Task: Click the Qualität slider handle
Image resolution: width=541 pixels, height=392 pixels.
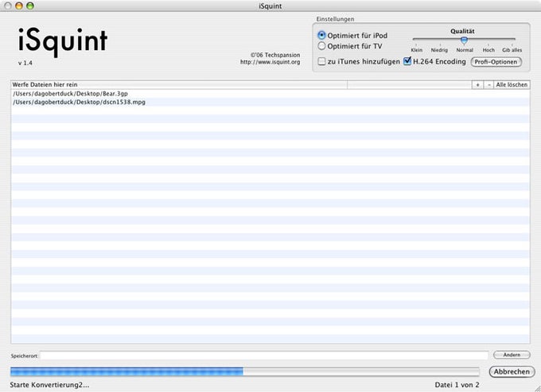Action: point(464,41)
